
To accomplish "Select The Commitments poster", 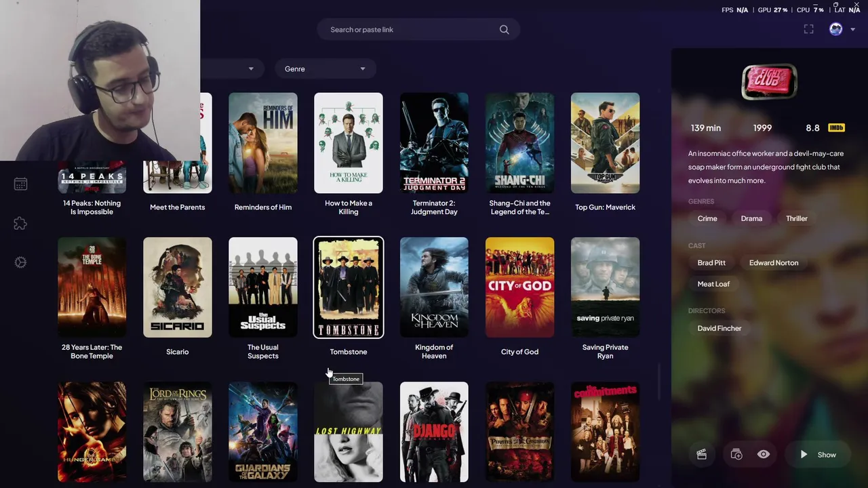I will pos(605,432).
